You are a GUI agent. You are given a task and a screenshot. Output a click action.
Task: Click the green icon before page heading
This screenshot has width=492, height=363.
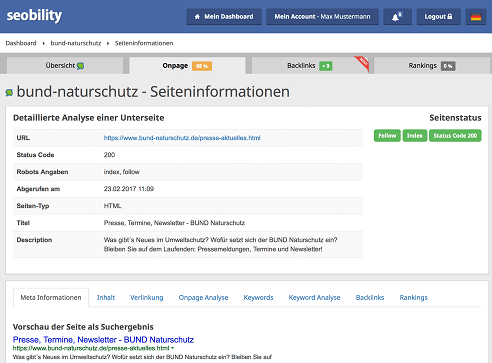(9, 92)
